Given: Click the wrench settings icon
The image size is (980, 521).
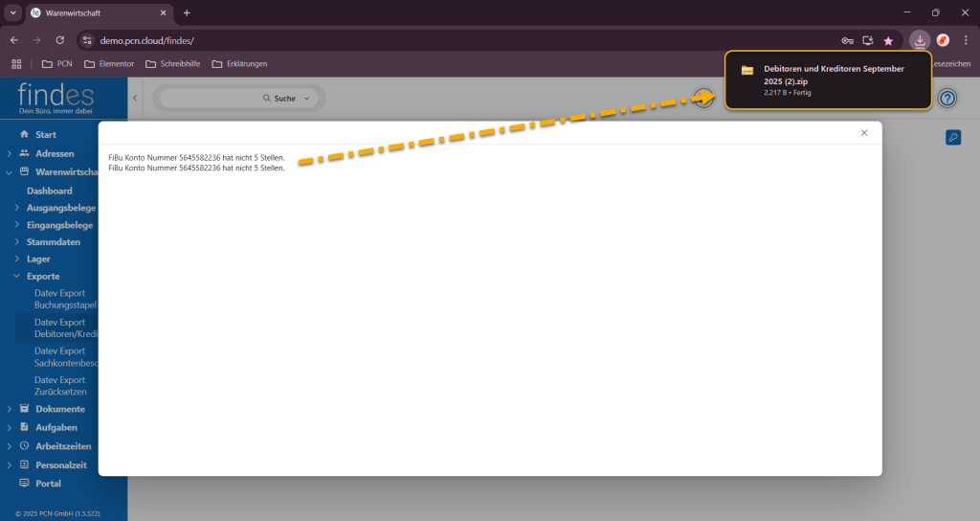Looking at the screenshot, I should 952,138.
